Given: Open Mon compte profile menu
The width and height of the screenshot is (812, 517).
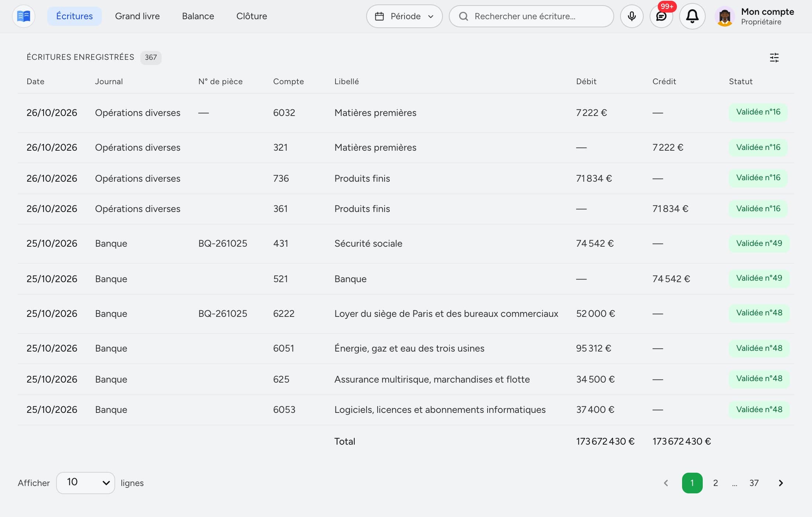Looking at the screenshot, I should (755, 16).
